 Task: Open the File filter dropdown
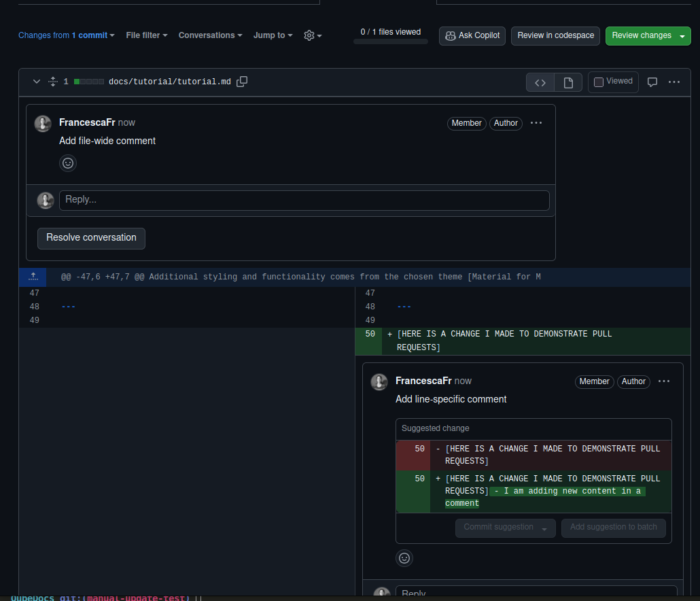(x=146, y=35)
